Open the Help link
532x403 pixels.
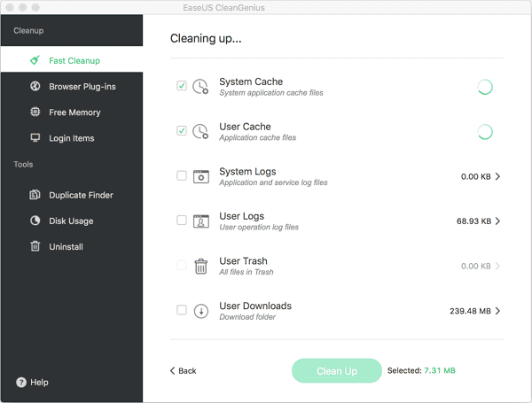[32, 382]
